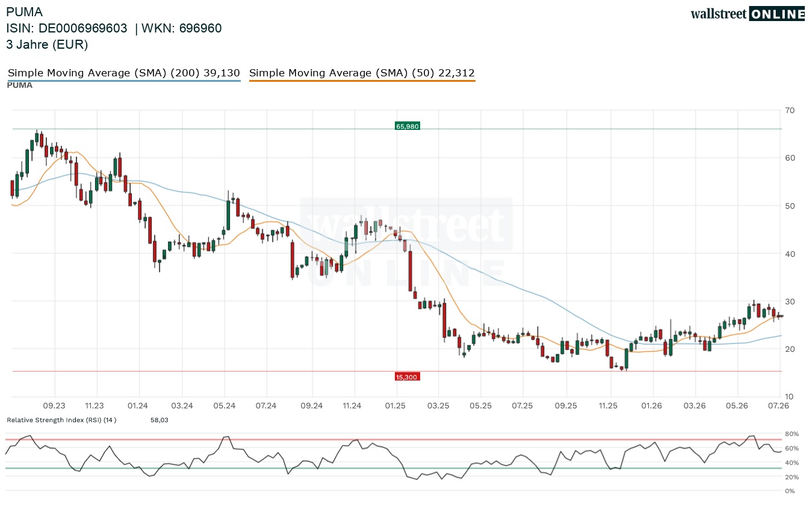
Task: Click the green 65,980 high price label
Action: coord(407,126)
